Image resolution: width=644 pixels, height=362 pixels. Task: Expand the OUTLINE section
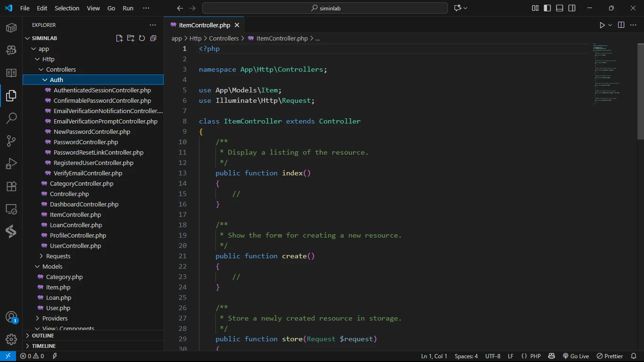coord(43,336)
